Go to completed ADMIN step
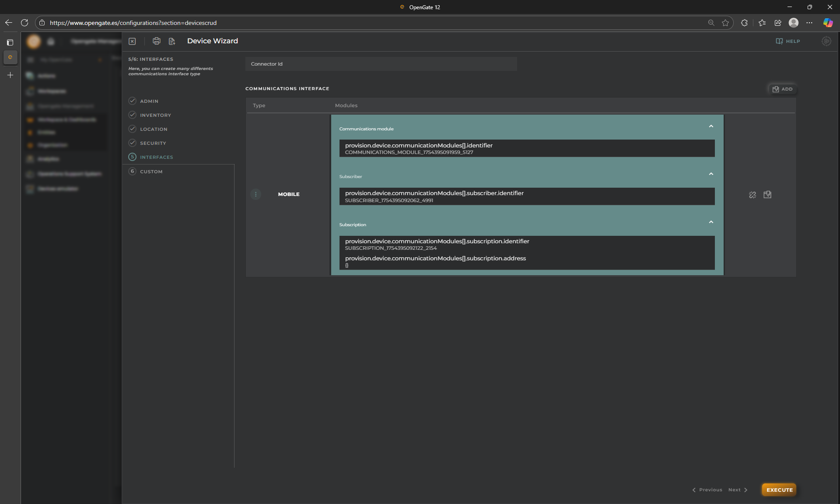 point(149,101)
